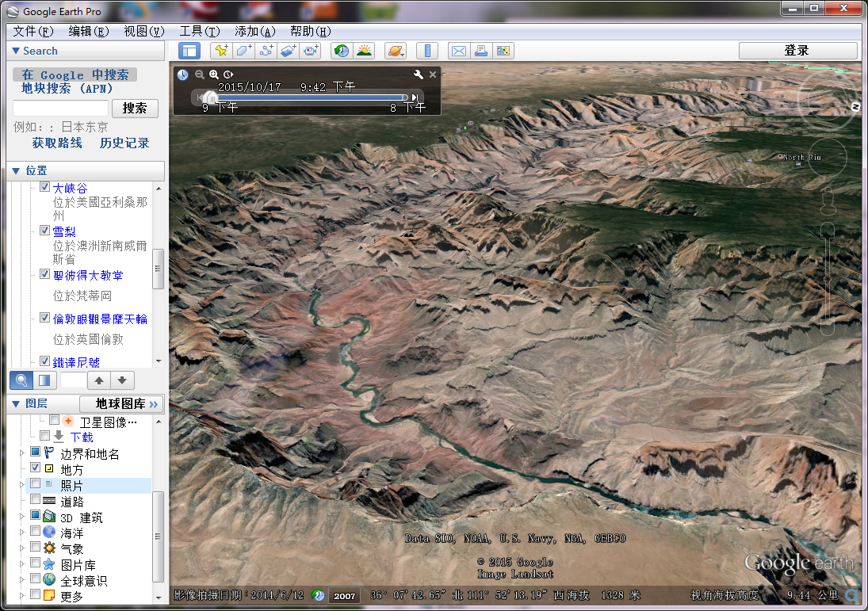Image resolution: width=868 pixels, height=611 pixels.
Task: Uncheck the 雪梨 place checkbox
Action: point(45,231)
